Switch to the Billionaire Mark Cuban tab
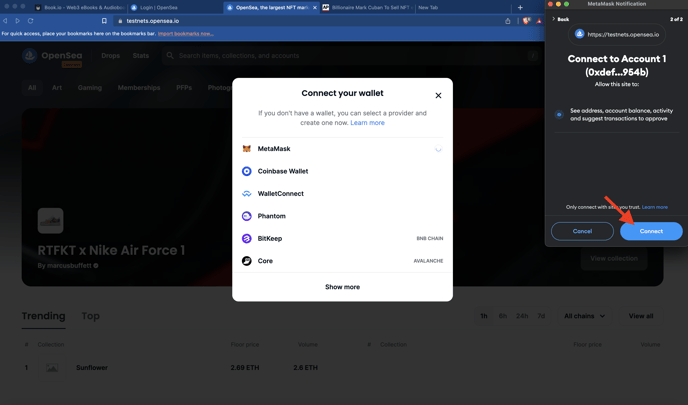This screenshot has width=688, height=405. (x=369, y=7)
